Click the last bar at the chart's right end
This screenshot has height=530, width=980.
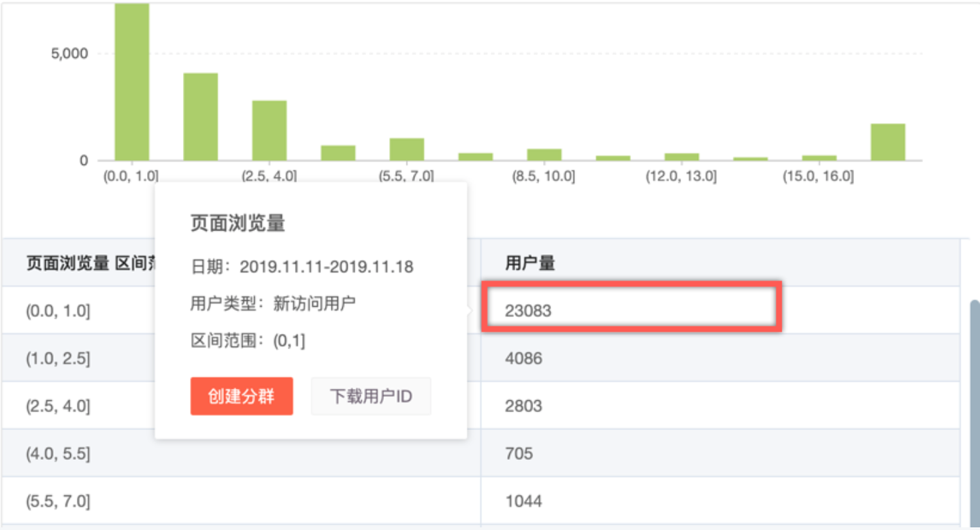(x=888, y=142)
